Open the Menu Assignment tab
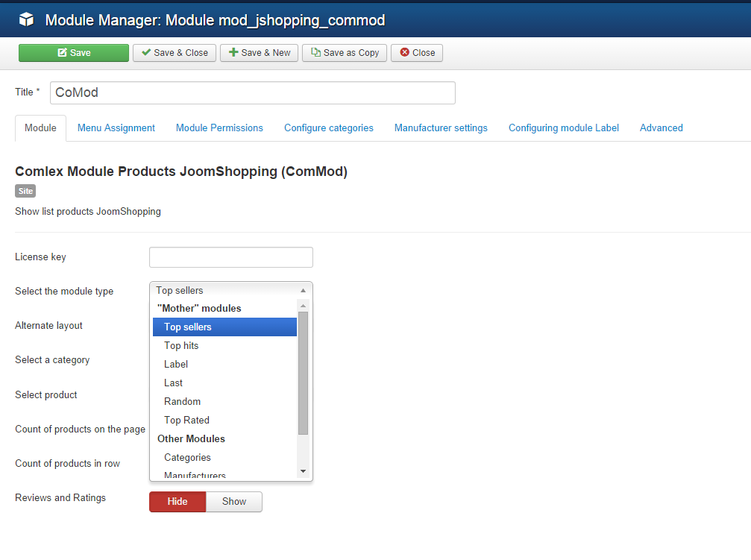 [116, 128]
